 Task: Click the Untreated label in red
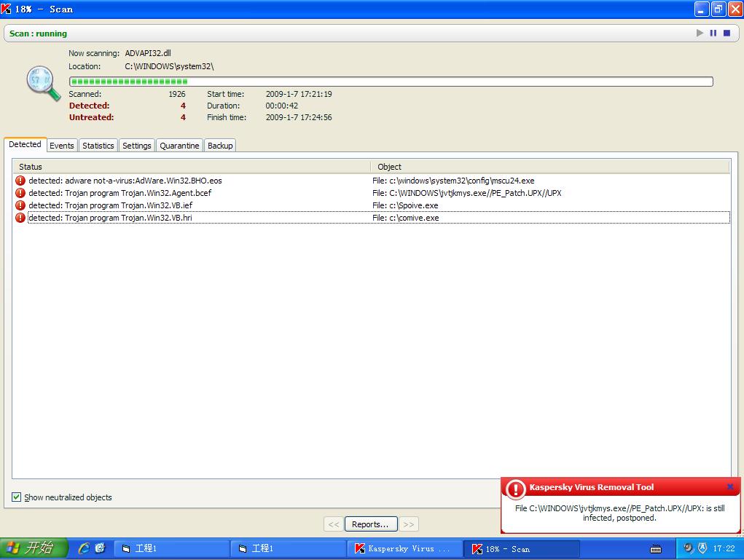[92, 117]
